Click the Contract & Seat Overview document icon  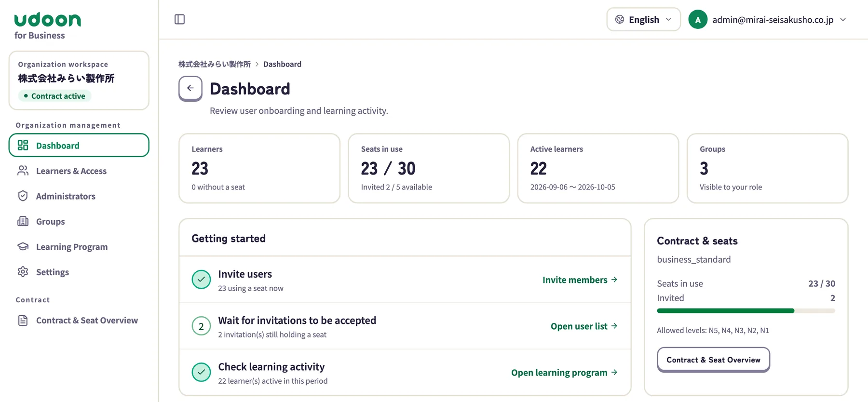click(x=23, y=320)
